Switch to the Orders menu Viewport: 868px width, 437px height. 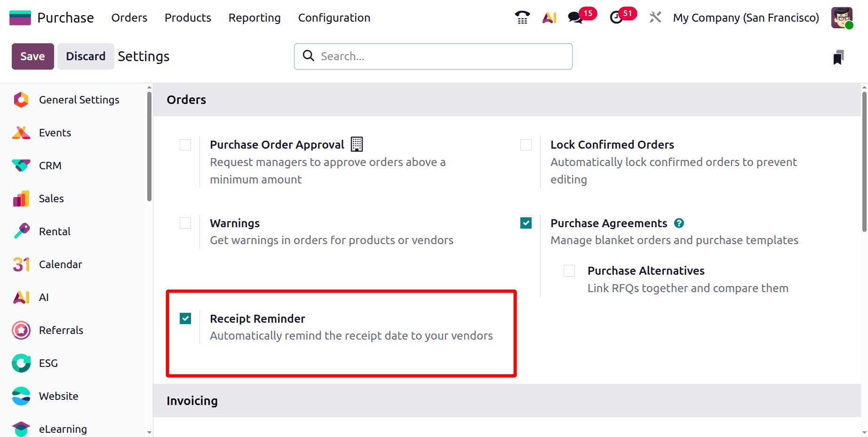click(x=129, y=18)
